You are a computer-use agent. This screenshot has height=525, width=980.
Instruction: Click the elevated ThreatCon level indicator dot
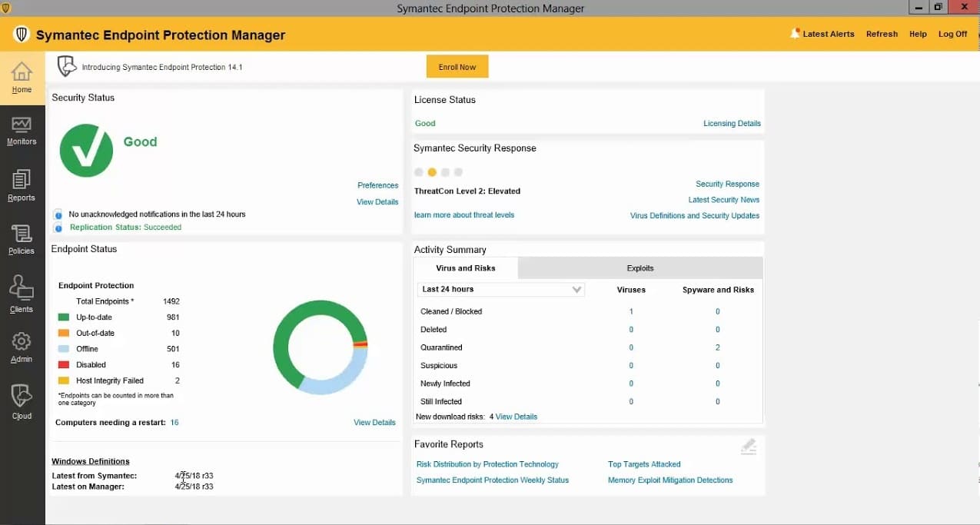[x=432, y=172]
